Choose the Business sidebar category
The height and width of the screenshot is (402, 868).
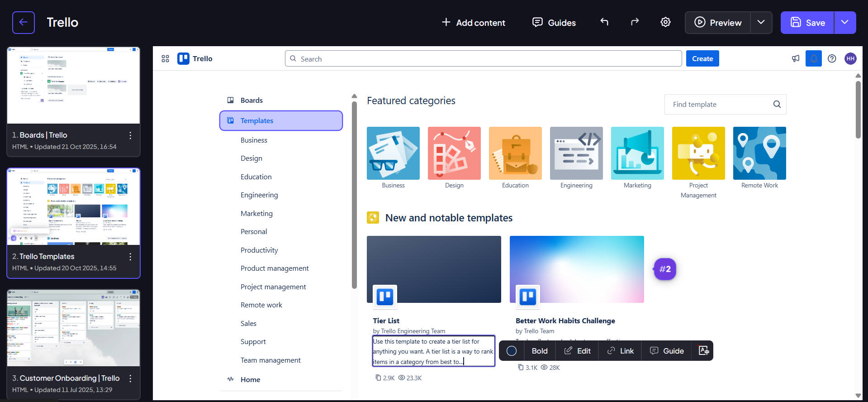254,140
